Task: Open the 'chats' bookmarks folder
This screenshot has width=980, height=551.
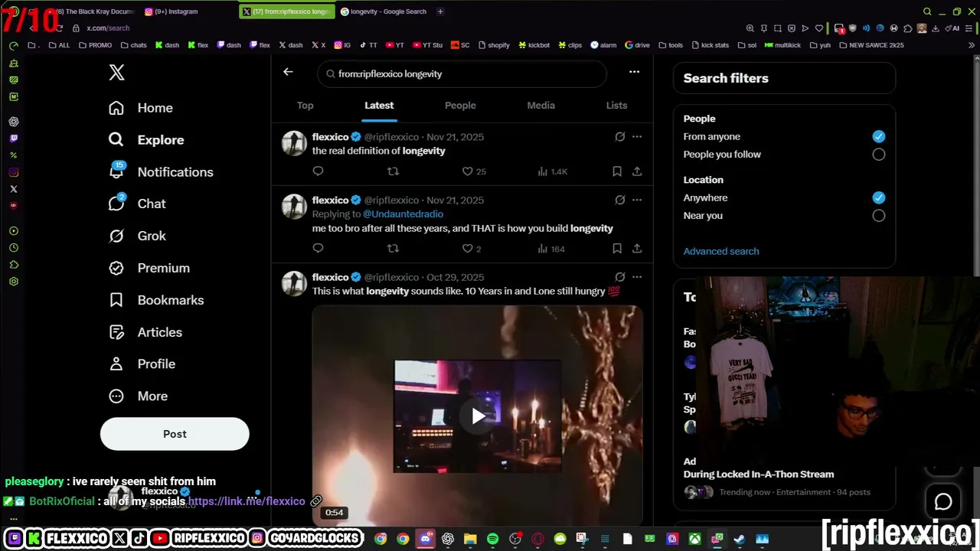Action: (132, 45)
